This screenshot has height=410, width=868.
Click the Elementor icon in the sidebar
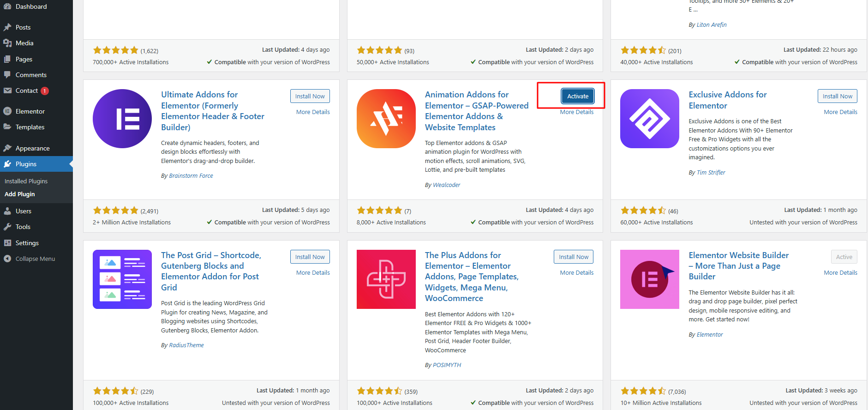[x=7, y=111]
